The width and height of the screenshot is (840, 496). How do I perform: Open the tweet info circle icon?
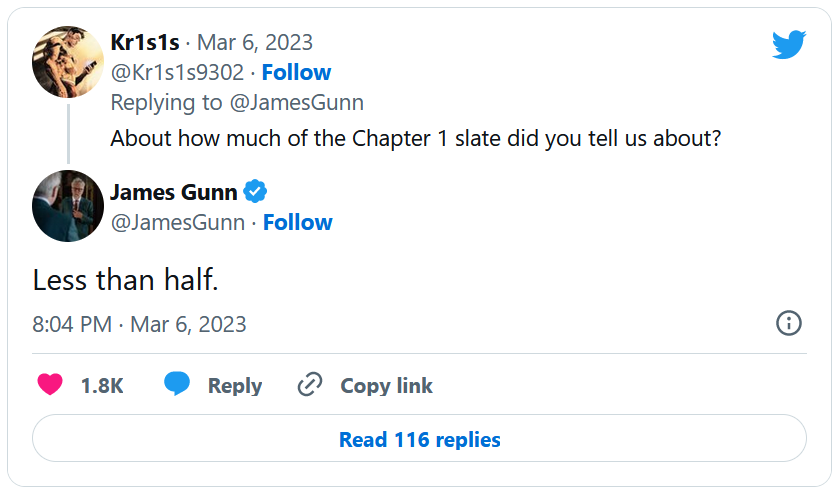789,323
